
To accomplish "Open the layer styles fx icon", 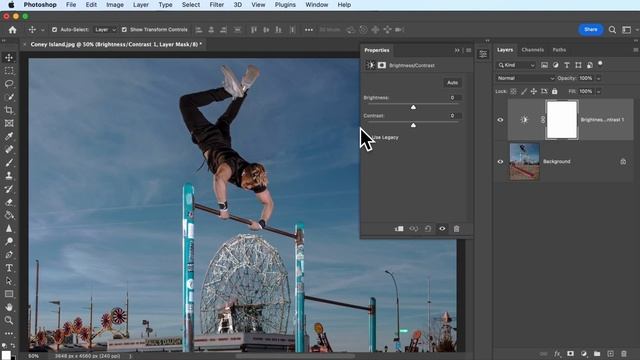I will click(557, 353).
